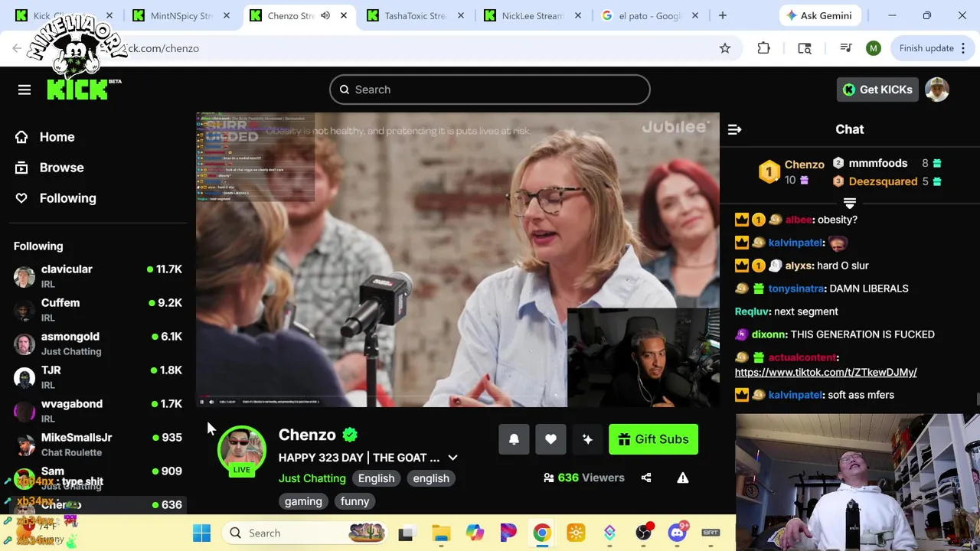Image resolution: width=980 pixels, height=551 pixels.
Task: Open wvagabond channel in Following list
Action: [96, 411]
